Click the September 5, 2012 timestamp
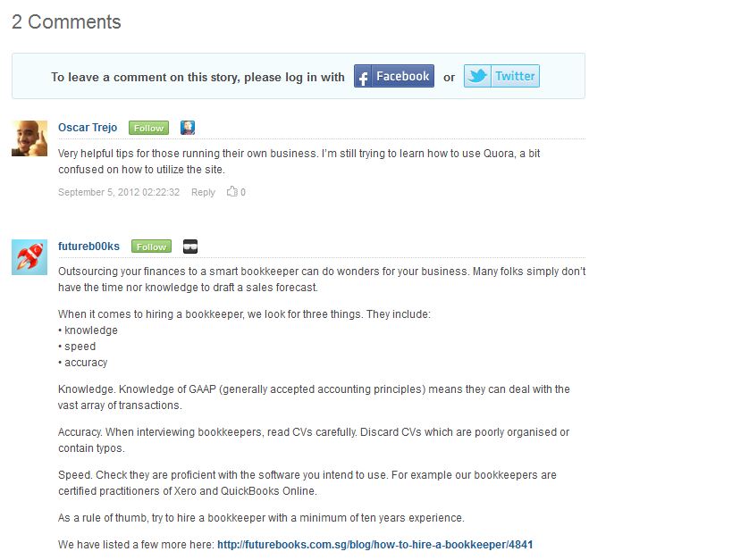 119,192
